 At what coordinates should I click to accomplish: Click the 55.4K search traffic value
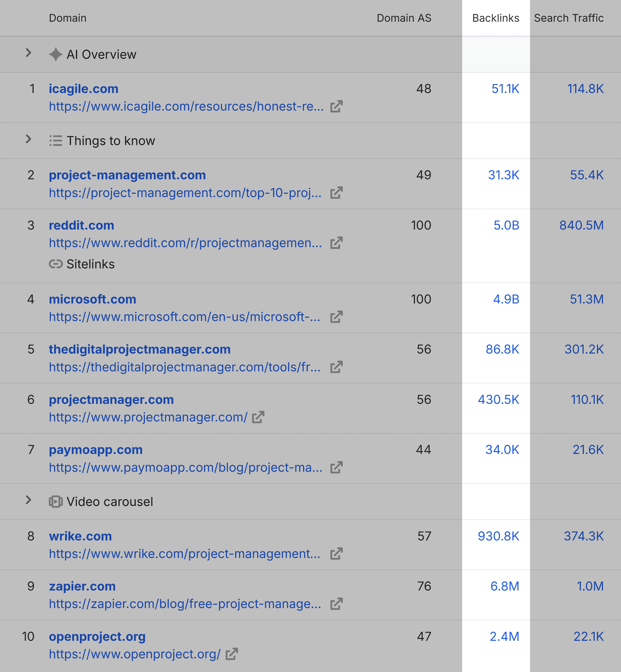coord(587,175)
